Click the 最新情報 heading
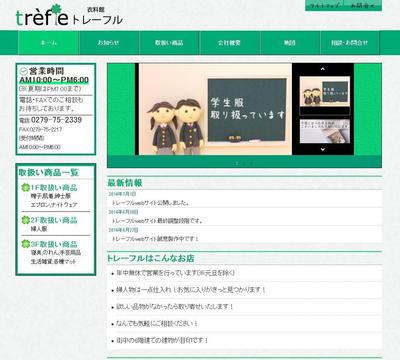 pos(125,183)
